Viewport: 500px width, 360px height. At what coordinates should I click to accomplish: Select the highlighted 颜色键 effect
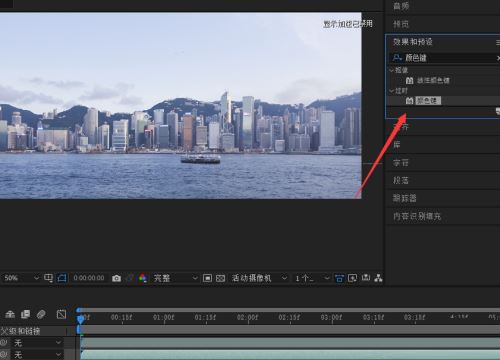coord(428,101)
